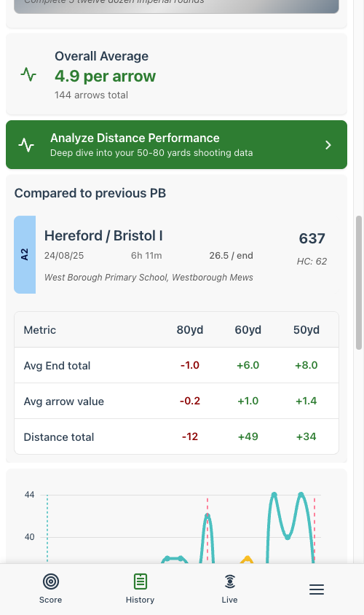Open the Live broadcast icon
The image size is (364, 615).
(229, 581)
